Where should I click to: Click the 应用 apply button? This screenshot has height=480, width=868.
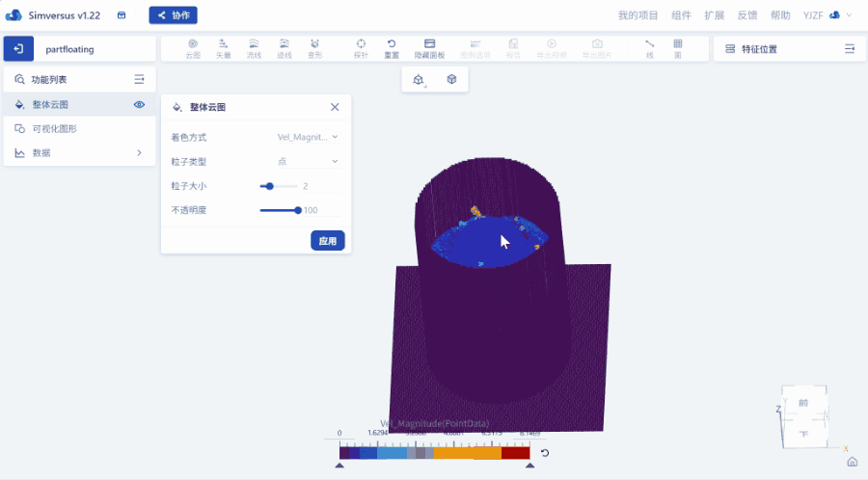coord(328,241)
